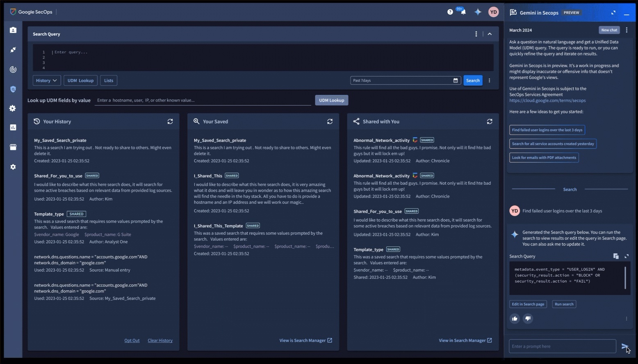Open View in Search Manager under Shared with You

click(x=465, y=341)
